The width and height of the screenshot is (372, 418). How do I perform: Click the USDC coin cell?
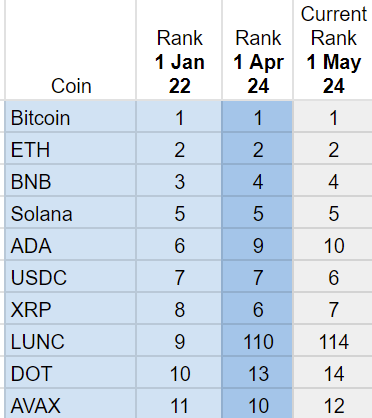coord(70,277)
